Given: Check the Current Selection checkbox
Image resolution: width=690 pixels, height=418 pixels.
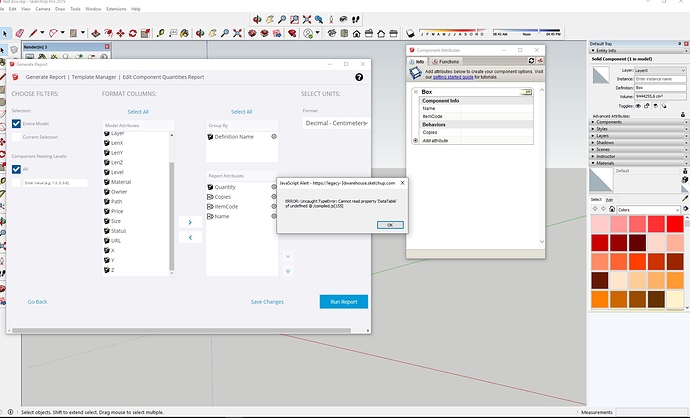Looking at the screenshot, I should tap(16, 137).
